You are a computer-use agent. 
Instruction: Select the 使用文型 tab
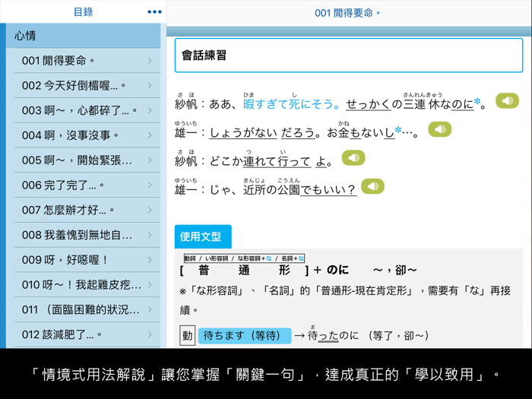[203, 236]
